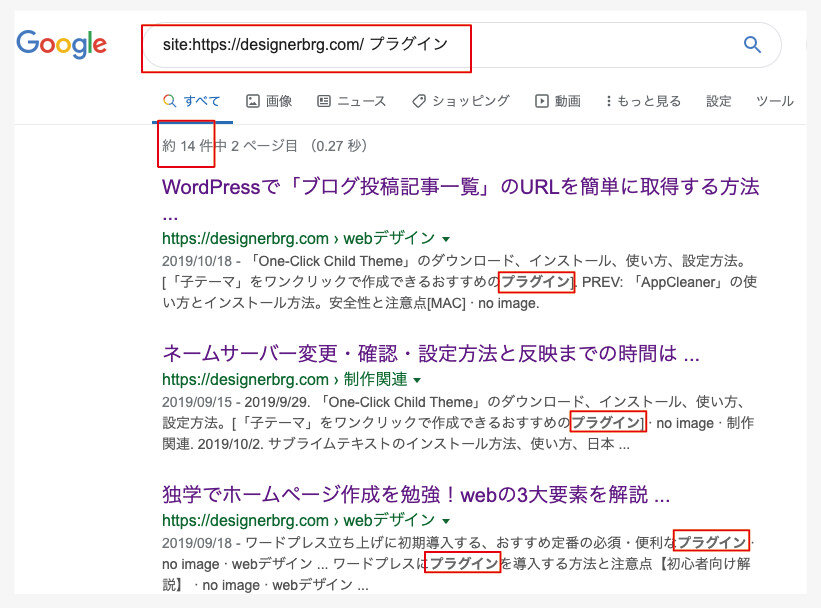Expand dropdown arrow beside third result URL
The image size is (821, 608).
point(446,522)
